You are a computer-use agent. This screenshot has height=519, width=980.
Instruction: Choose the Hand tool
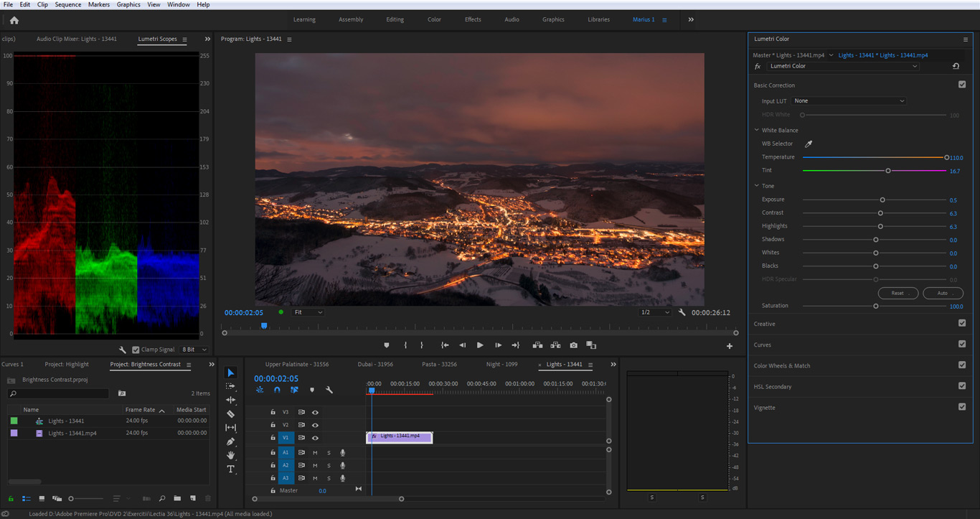(x=230, y=455)
